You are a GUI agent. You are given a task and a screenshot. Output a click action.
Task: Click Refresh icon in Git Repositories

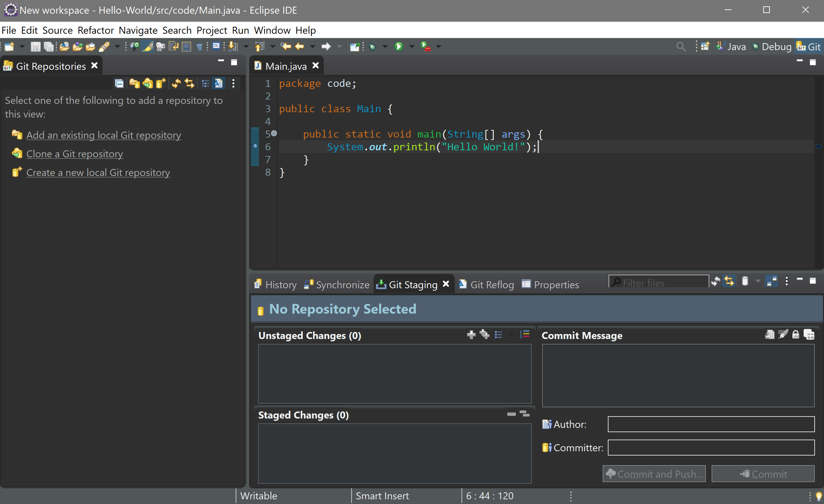point(176,83)
